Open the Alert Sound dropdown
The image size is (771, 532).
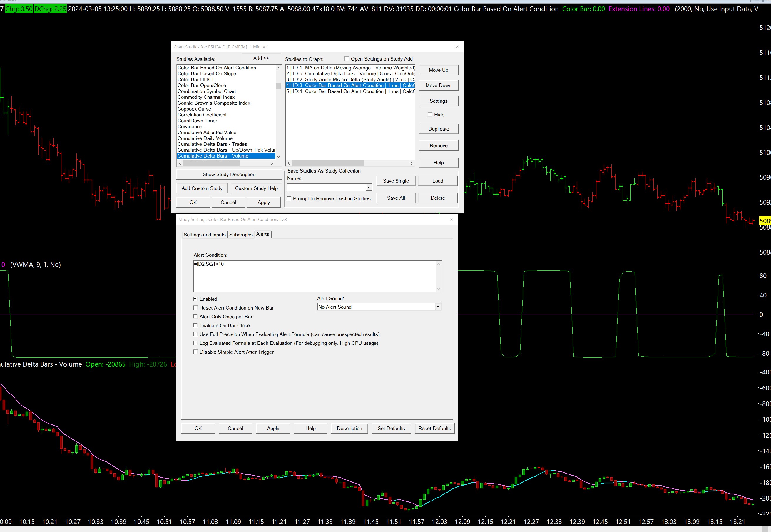tap(438, 307)
